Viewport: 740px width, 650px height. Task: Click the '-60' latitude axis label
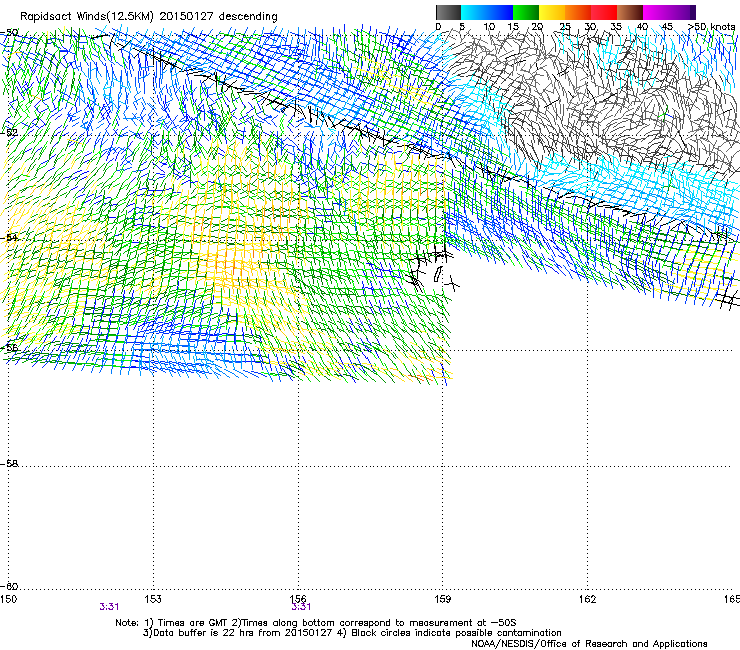(x=9, y=586)
